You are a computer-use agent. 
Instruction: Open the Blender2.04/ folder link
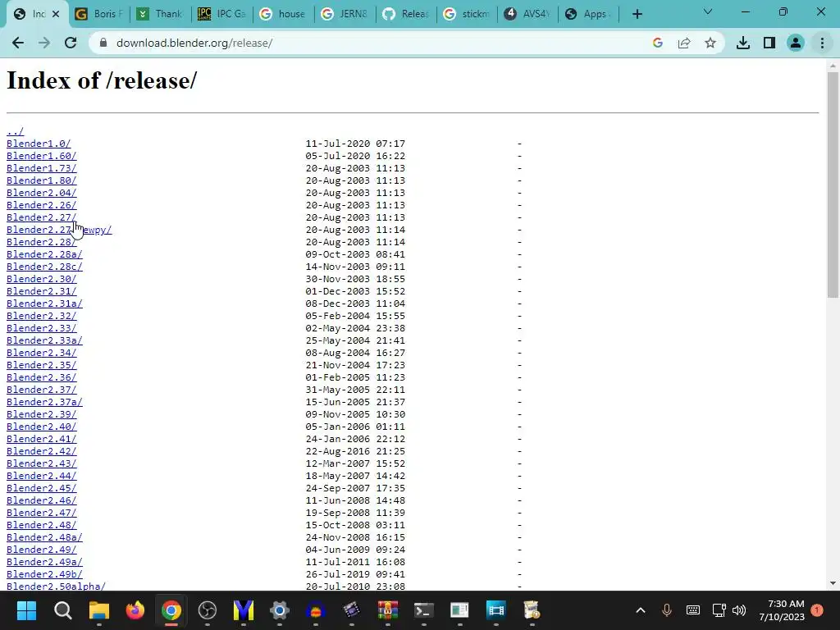41,193
